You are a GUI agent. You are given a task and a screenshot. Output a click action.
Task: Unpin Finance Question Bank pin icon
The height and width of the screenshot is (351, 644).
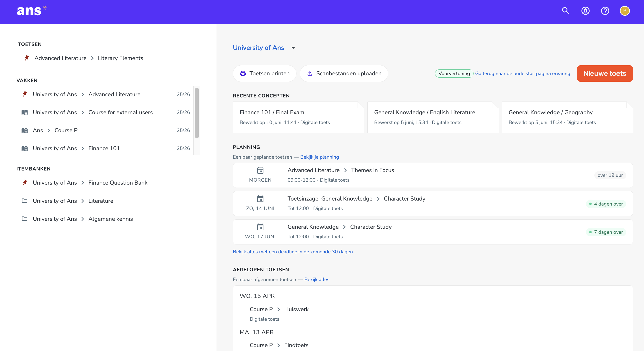click(x=25, y=183)
